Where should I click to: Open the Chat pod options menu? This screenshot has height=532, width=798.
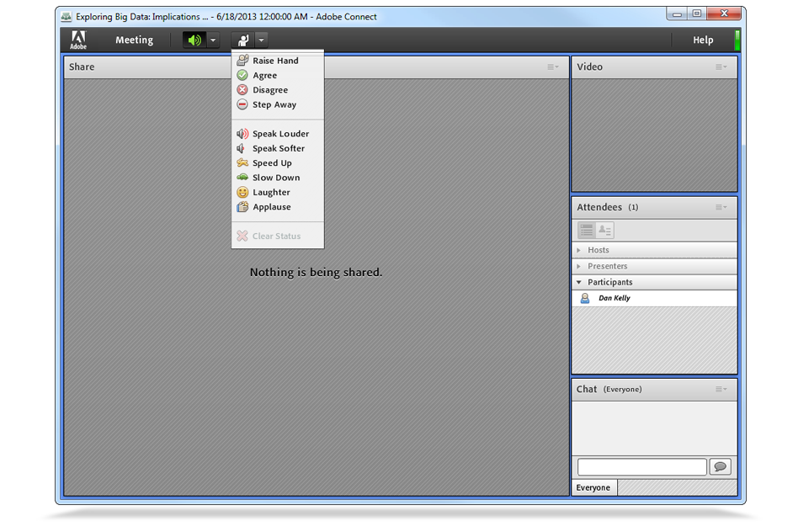[x=721, y=389]
